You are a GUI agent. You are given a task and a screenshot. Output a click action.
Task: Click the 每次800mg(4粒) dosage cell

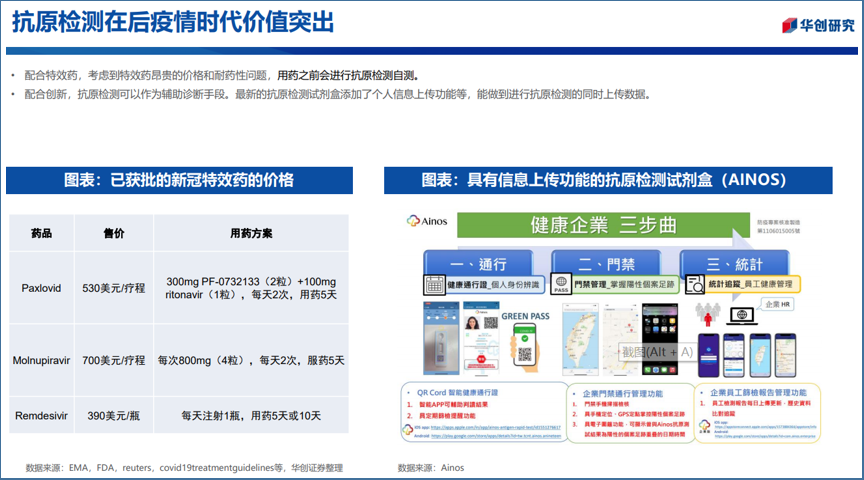[x=251, y=360]
